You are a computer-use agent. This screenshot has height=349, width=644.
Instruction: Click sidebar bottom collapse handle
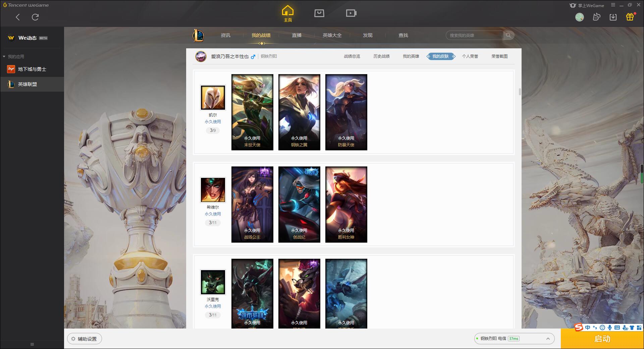(x=32, y=344)
